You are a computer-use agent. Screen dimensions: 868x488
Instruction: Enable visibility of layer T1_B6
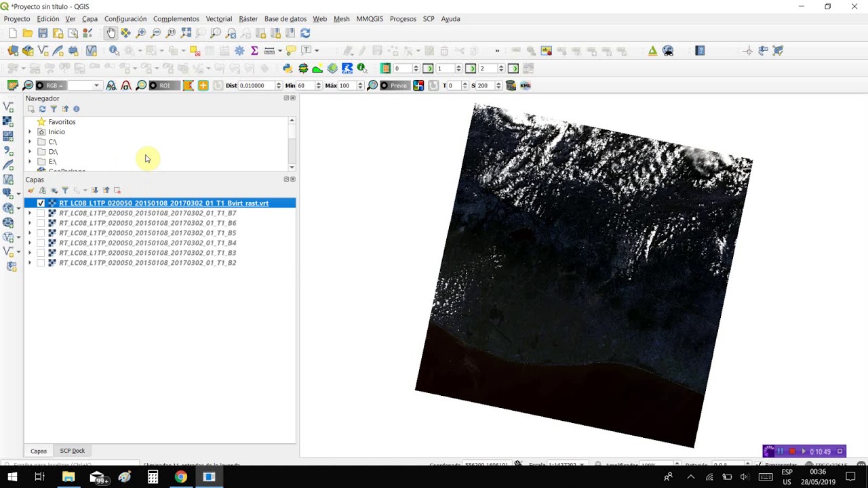pos(41,223)
